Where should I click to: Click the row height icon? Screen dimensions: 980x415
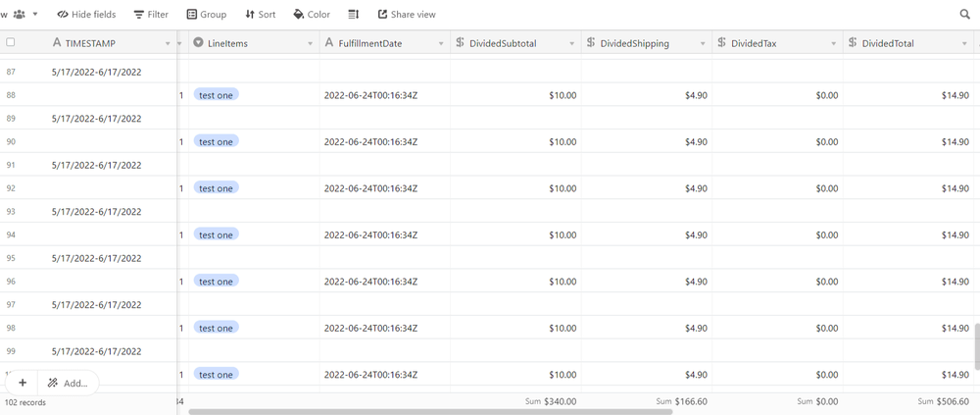point(354,15)
